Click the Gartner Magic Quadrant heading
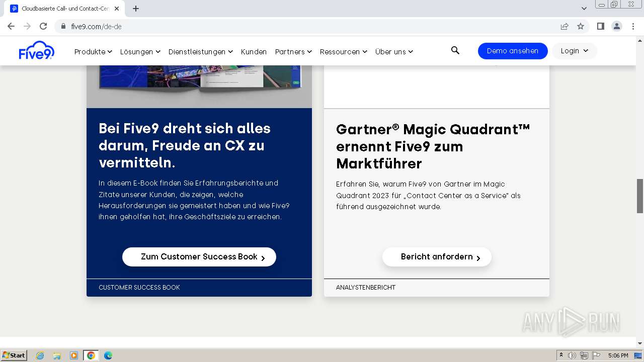 (433, 146)
